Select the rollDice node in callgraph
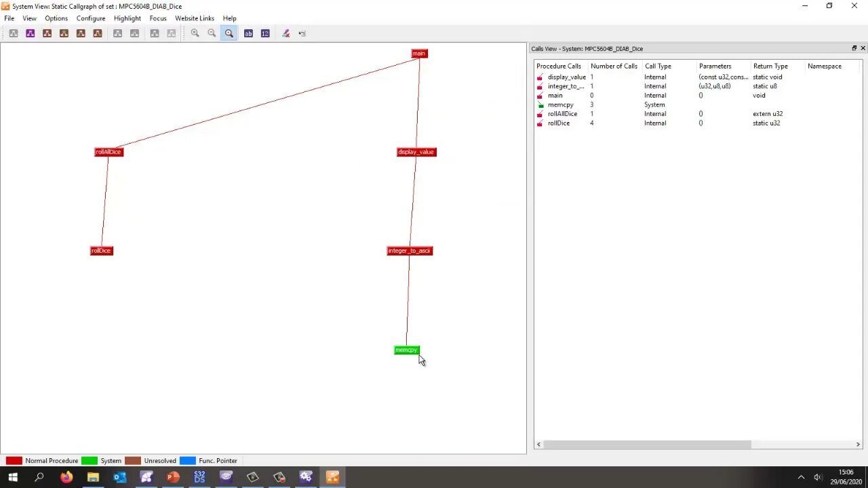This screenshot has width=868, height=488. [102, 251]
